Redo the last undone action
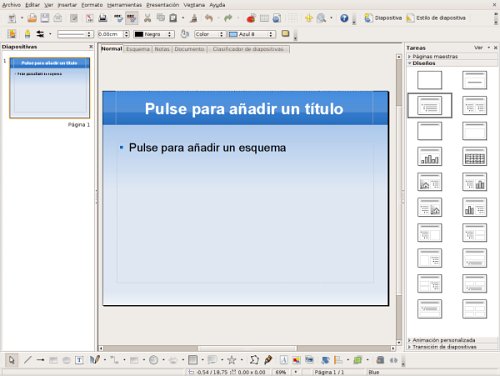The height and width of the screenshot is (376, 500). (228, 18)
